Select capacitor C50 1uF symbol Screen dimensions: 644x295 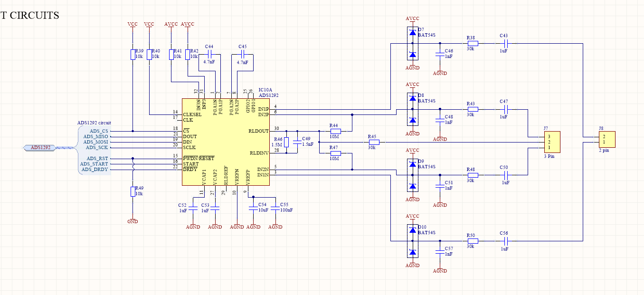click(x=505, y=175)
